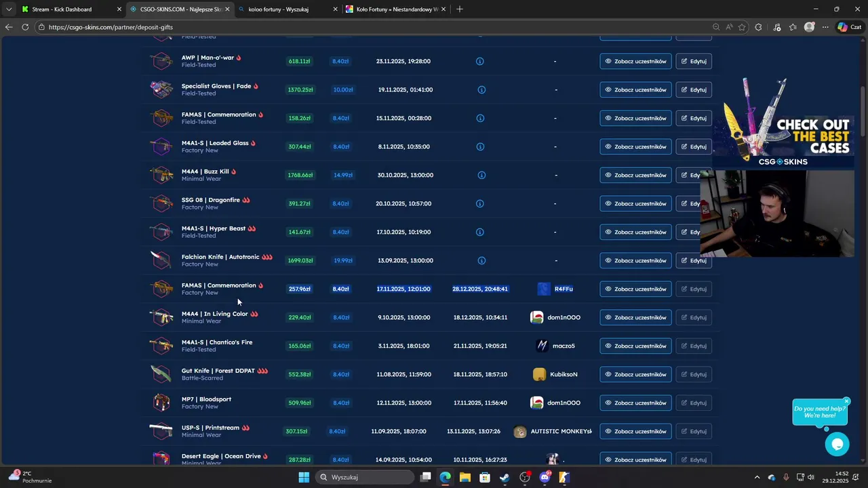Open info icon in Specialist Gloves Fade row

click(x=481, y=89)
